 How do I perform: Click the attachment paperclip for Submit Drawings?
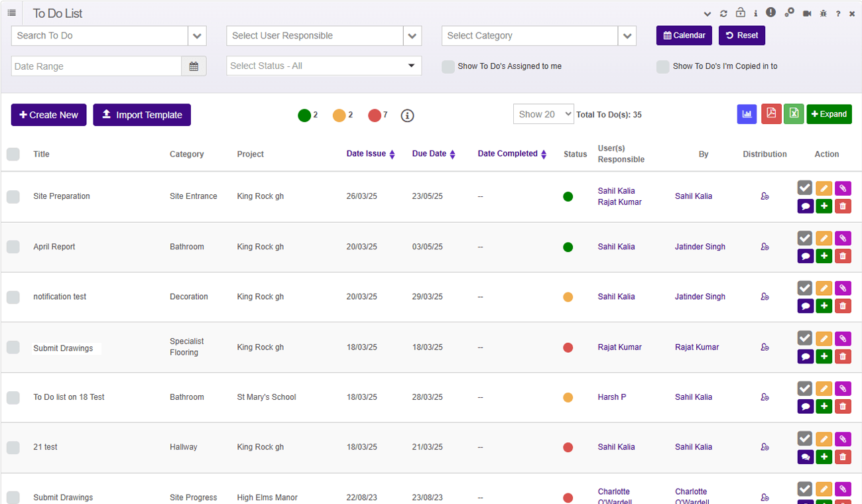pos(842,339)
